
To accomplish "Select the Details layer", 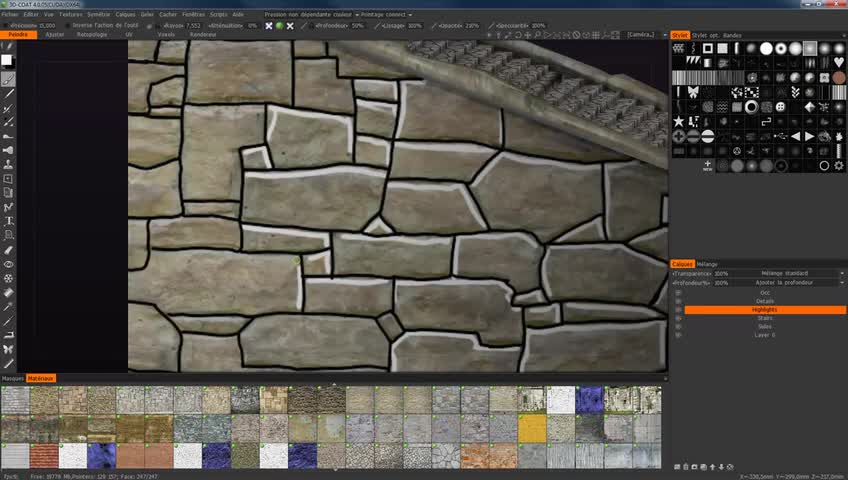I will pyautogui.click(x=765, y=301).
